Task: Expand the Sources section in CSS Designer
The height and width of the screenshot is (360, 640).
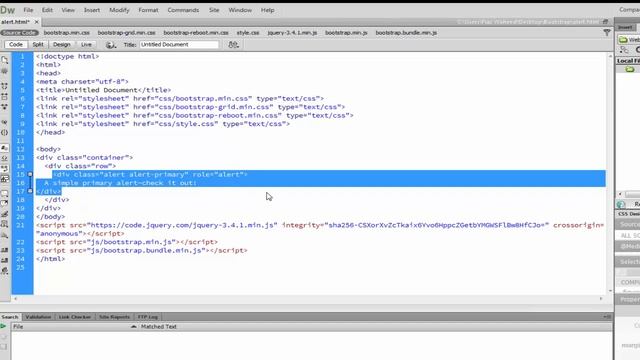Action: (x=628, y=224)
